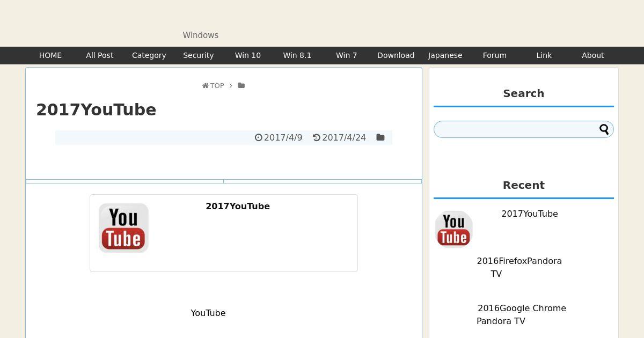Open the Category menu
The image size is (644, 338).
point(149,55)
